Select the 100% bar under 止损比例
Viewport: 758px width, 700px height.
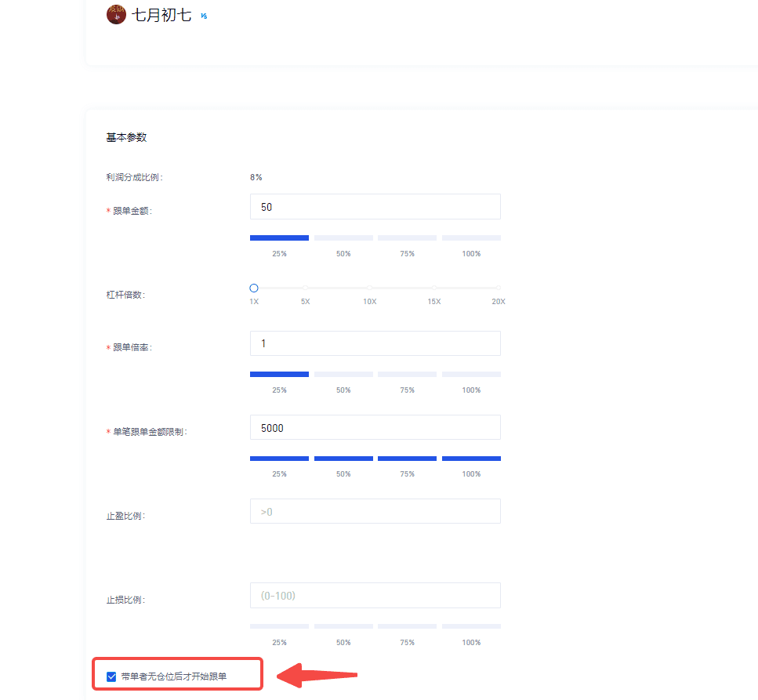tap(471, 626)
